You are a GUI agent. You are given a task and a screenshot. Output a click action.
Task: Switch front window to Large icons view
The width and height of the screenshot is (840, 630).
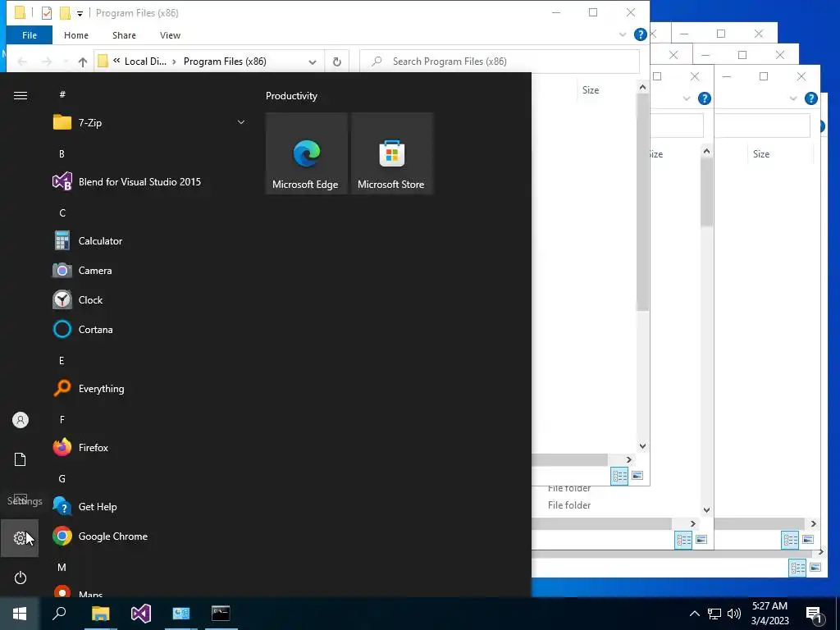coord(637,476)
